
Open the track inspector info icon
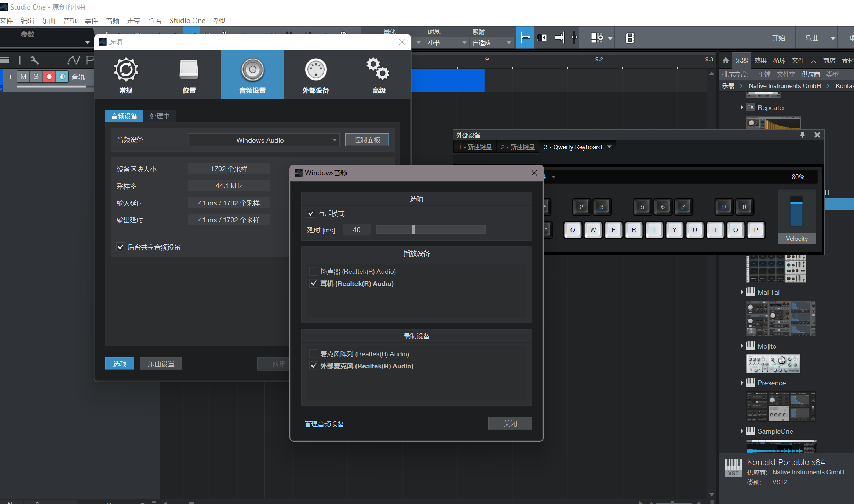click(x=19, y=60)
